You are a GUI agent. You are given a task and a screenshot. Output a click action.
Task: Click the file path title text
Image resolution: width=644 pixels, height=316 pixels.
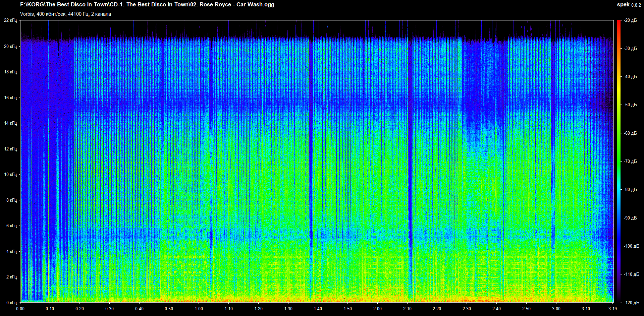[x=147, y=5]
